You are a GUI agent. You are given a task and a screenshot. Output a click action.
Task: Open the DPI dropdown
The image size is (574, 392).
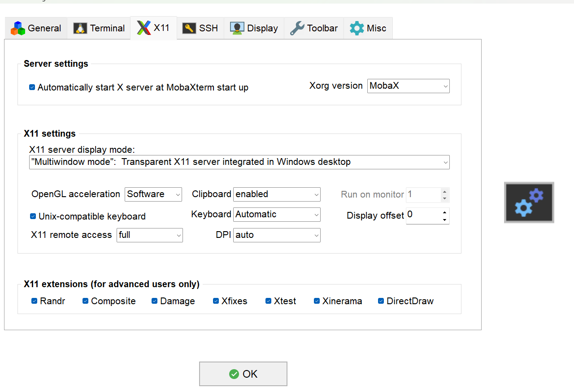point(277,235)
